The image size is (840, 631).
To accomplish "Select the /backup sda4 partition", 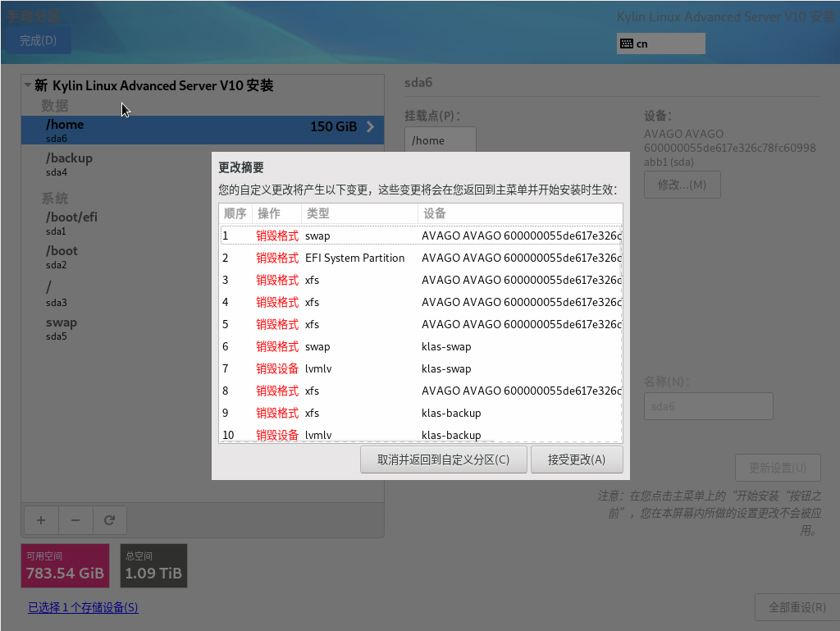I will tap(203, 164).
